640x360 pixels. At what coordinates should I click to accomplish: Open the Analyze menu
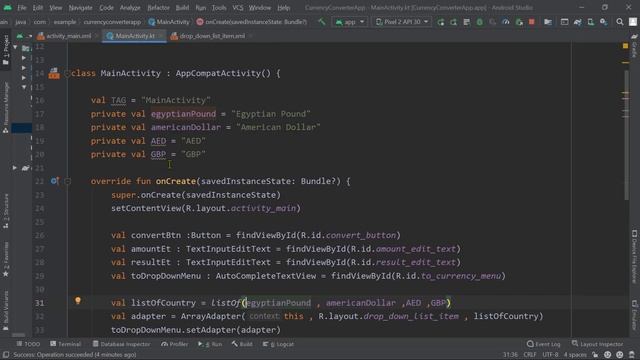[130, 8]
